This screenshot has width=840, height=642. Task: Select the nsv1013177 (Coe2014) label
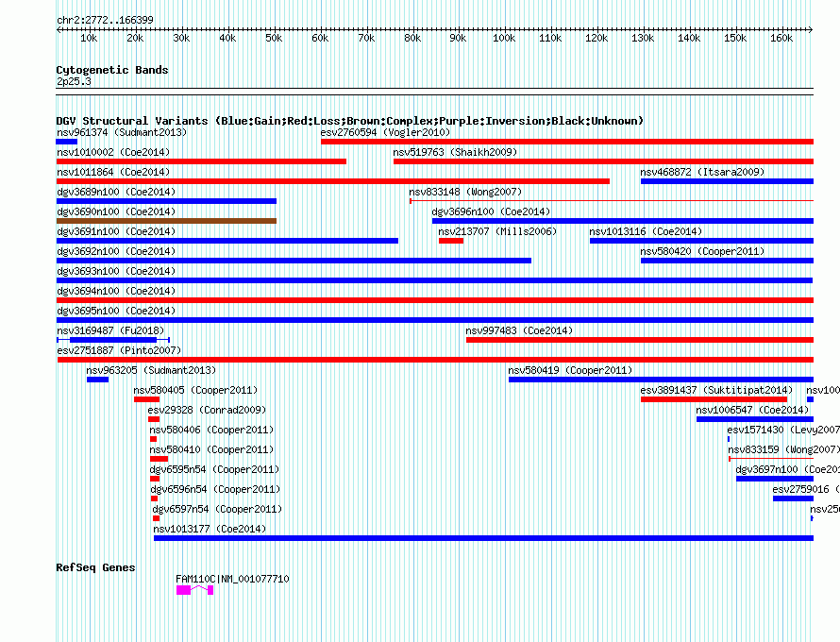tap(210, 529)
